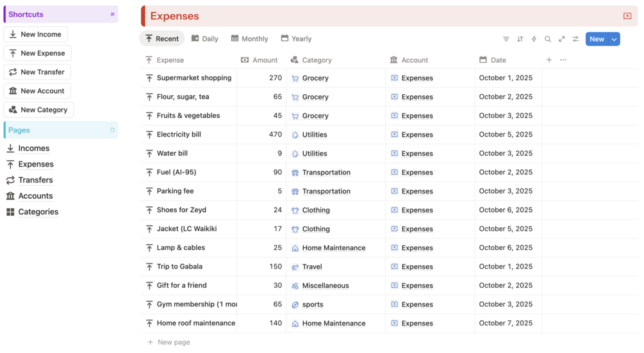The image size is (644, 353).
Task: Click the New Transfer button
Action: point(37,72)
